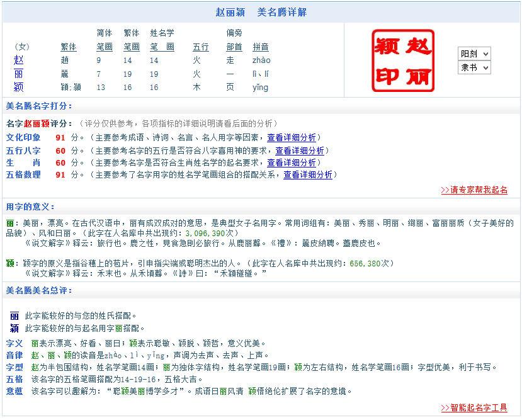View detailed analysis for 五行八字 score
Image resolution: width=522 pixels, height=420 pixels.
299,150
